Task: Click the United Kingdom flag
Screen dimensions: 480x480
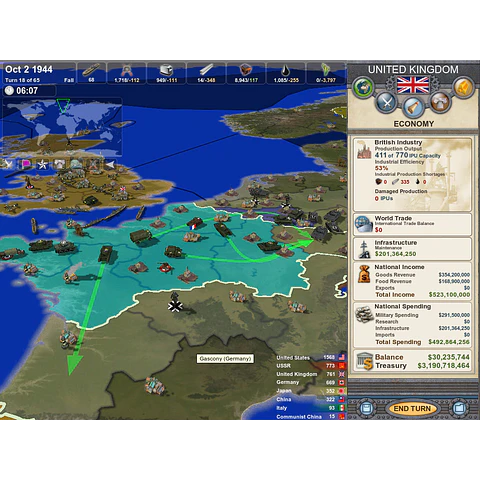Action: pos(413,85)
